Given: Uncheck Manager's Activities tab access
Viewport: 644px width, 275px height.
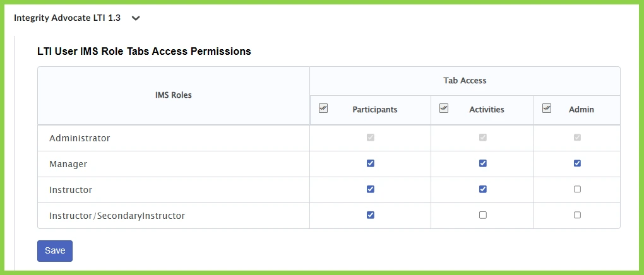Looking at the screenshot, I should tap(483, 163).
